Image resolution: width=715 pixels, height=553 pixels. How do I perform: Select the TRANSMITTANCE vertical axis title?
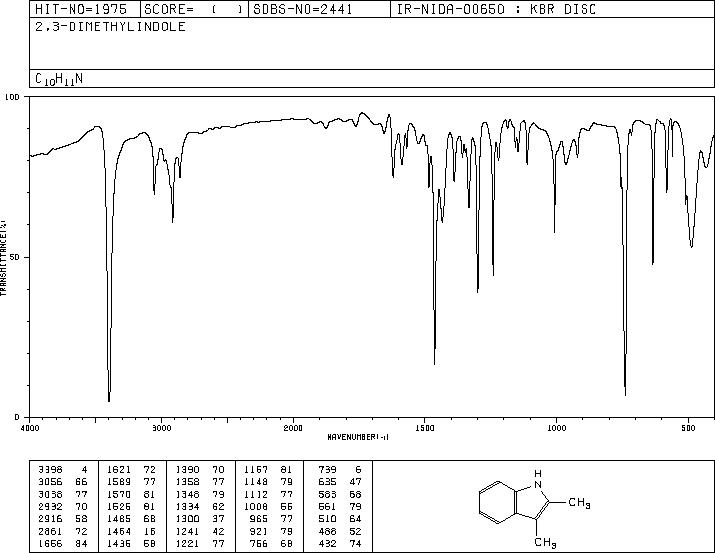tap(4, 258)
